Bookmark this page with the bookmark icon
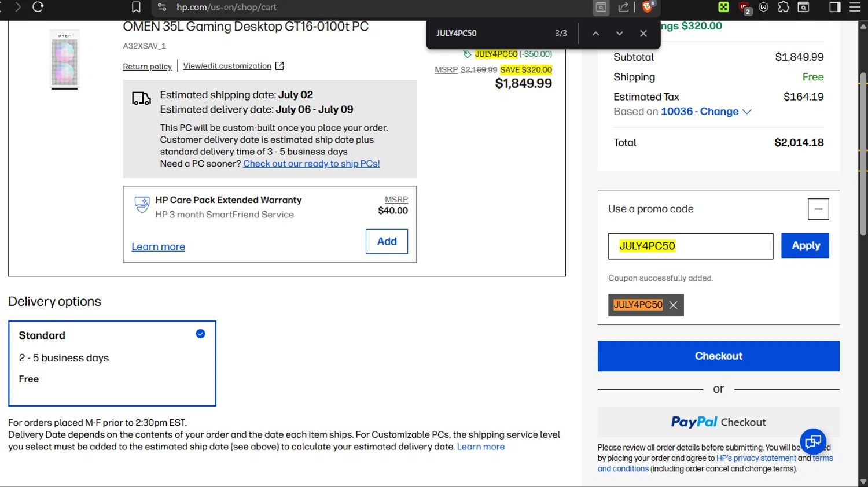The height and width of the screenshot is (487, 868). point(136,7)
